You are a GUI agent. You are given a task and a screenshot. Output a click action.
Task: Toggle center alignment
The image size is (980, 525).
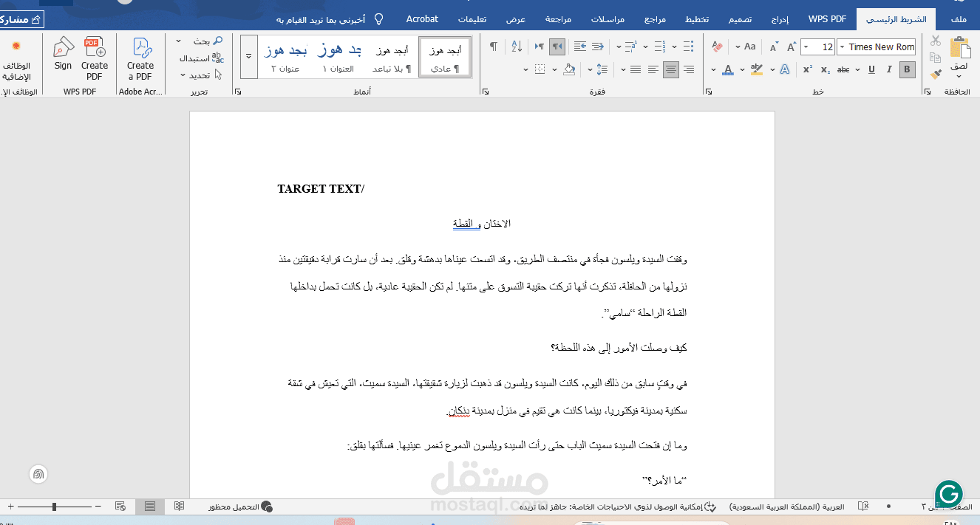pyautogui.click(x=671, y=69)
